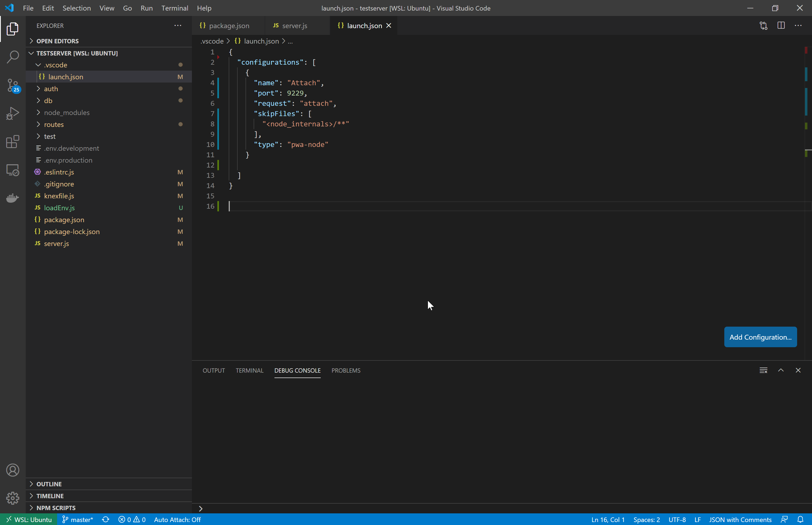Viewport: 812px width, 525px height.
Task: Switch to the PROBLEMS panel tab
Action: [x=346, y=370]
